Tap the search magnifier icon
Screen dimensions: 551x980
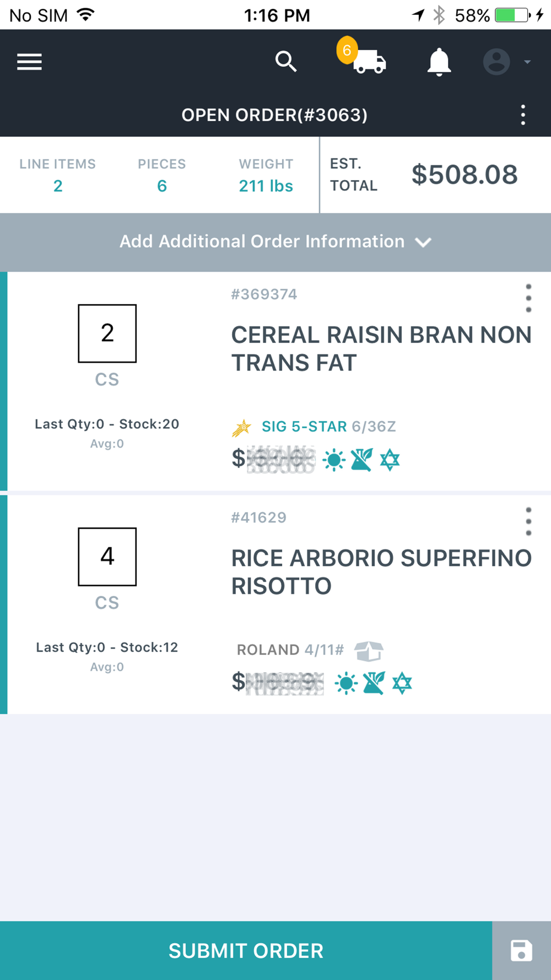pos(286,62)
